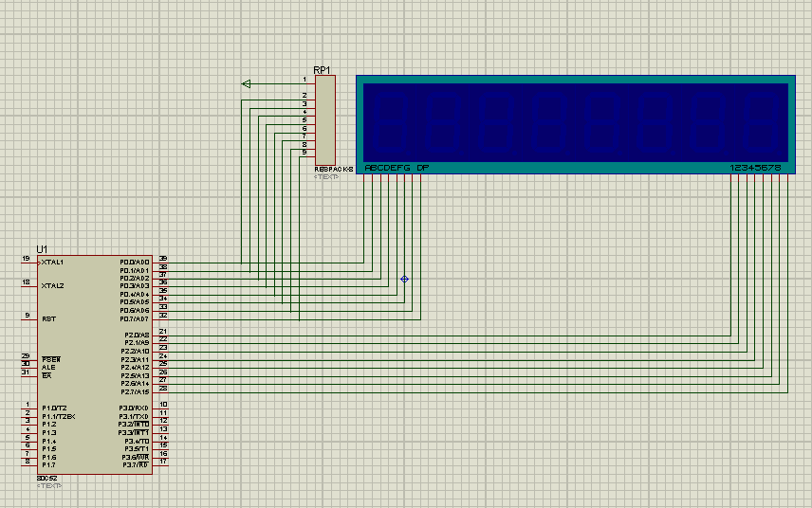
Task: Click the P3.5/T1 pin label
Action: coord(137,449)
